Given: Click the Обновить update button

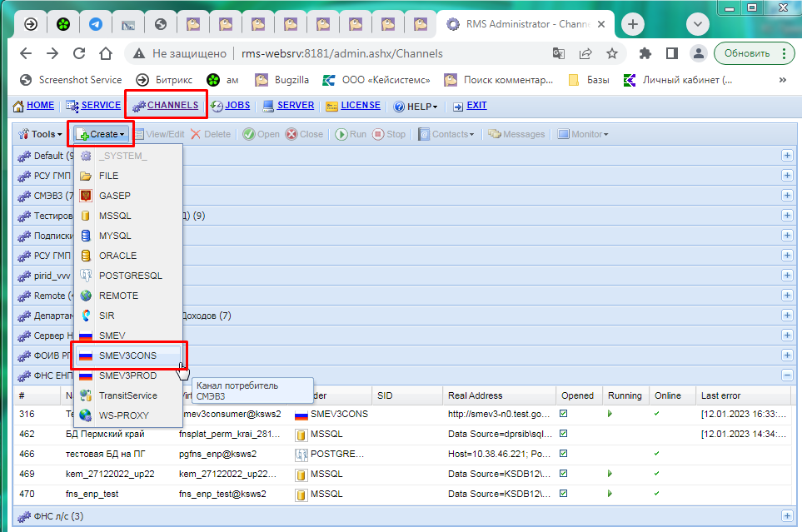Looking at the screenshot, I should (747, 53).
